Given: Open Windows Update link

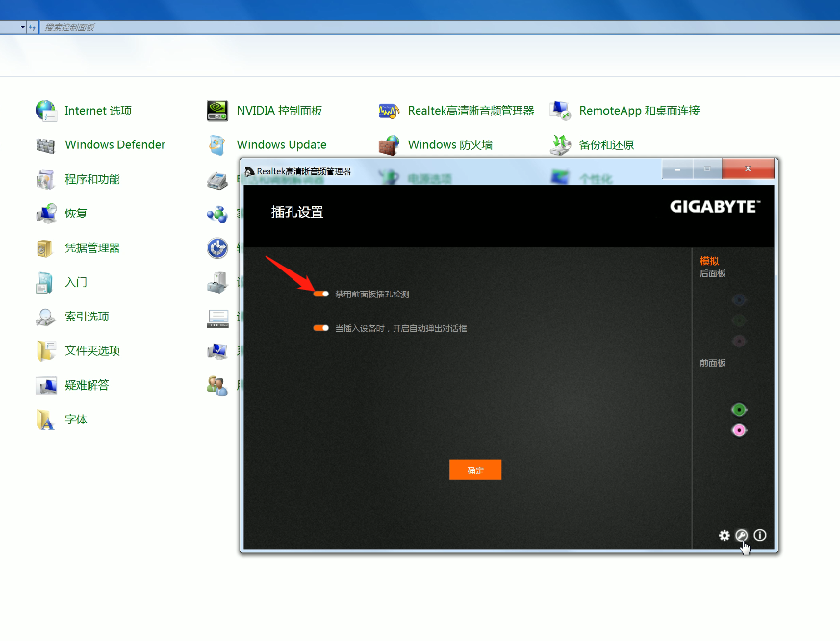Looking at the screenshot, I should pos(281,145).
